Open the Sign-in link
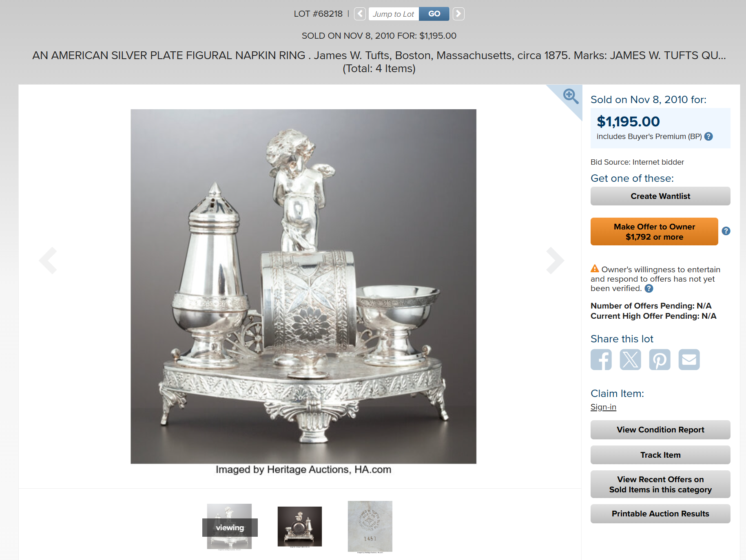 [603, 407]
